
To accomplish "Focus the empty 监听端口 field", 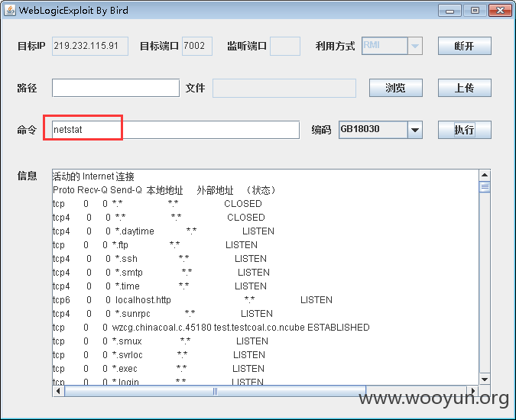I will point(285,46).
